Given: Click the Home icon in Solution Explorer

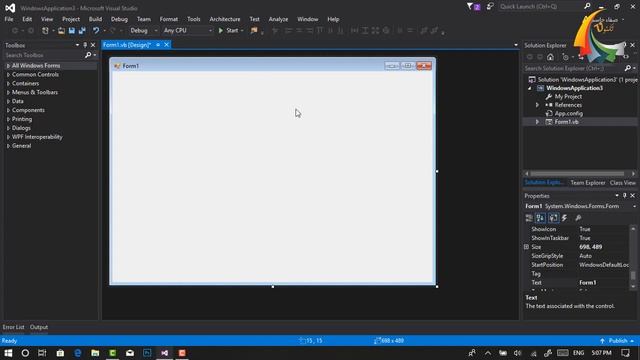Looking at the screenshot, I should tap(550, 57).
